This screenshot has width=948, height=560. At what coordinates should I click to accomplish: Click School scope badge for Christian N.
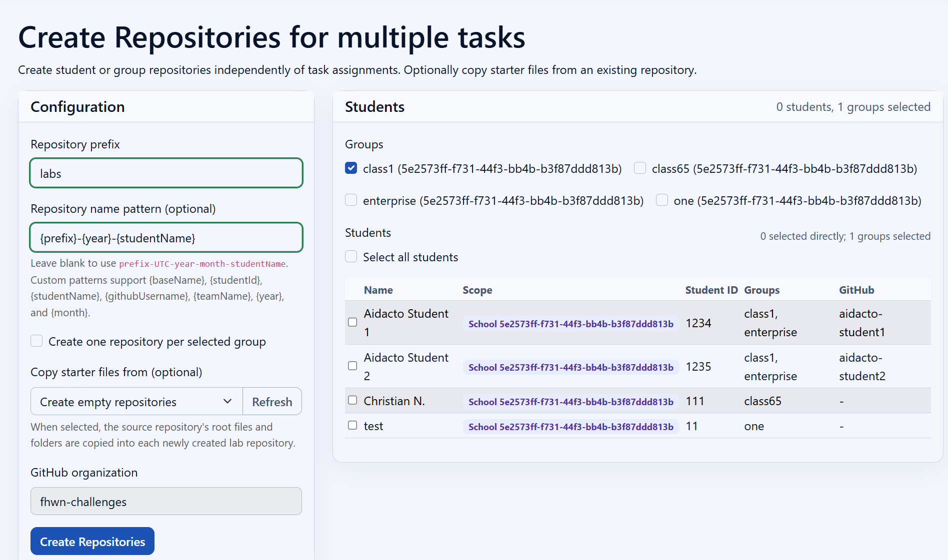tap(570, 402)
